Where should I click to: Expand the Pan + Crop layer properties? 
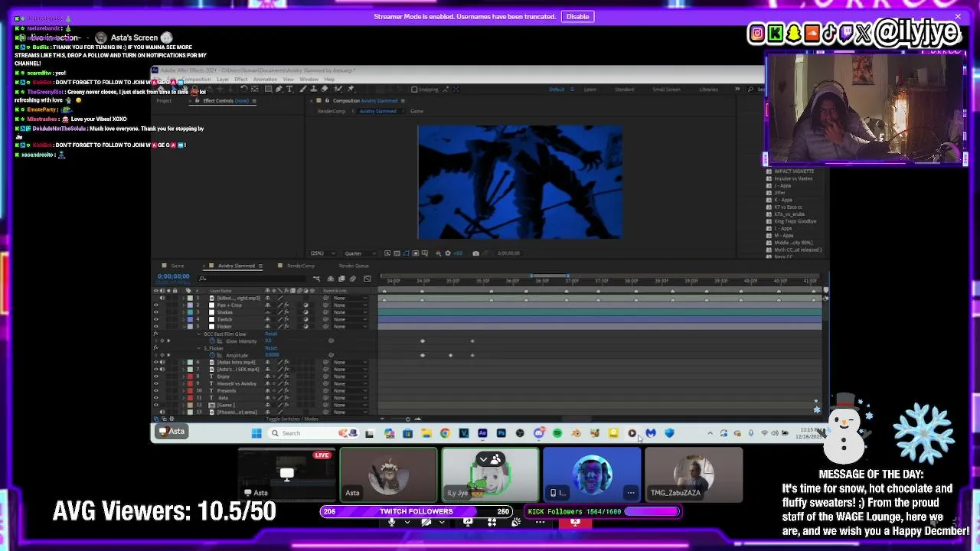pyautogui.click(x=184, y=305)
